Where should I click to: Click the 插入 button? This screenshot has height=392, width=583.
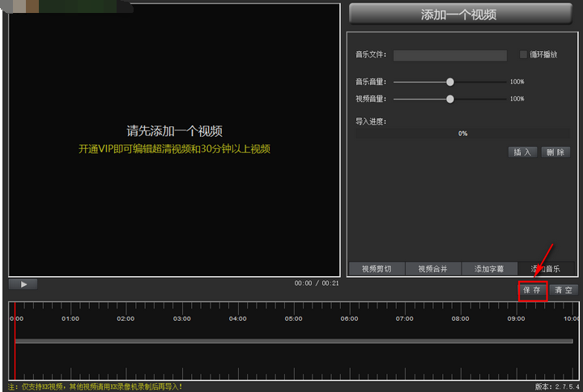[x=522, y=152]
